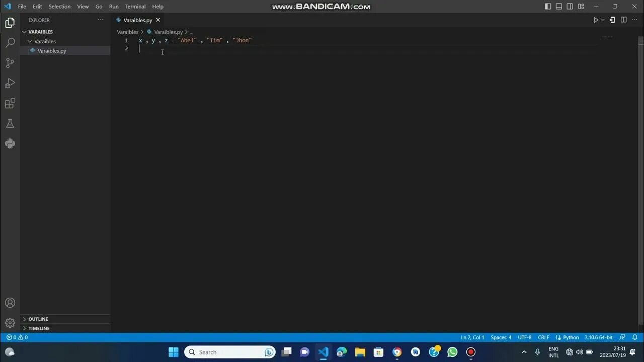The image size is (644, 362).
Task: Open the Run and Debug view
Action: 10,83
